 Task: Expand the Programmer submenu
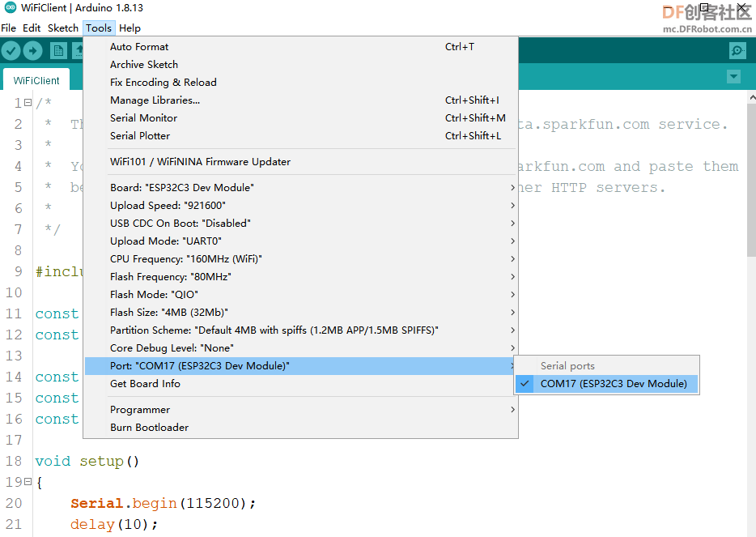coord(300,410)
